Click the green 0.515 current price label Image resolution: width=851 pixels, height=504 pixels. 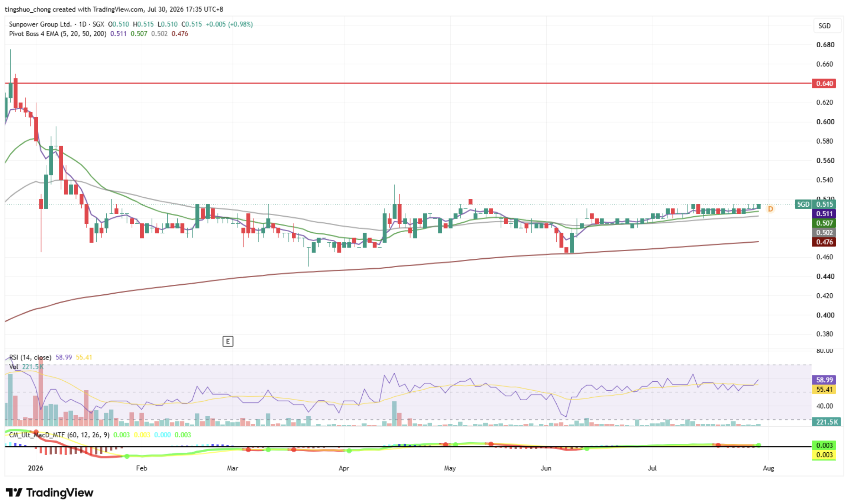tap(824, 204)
